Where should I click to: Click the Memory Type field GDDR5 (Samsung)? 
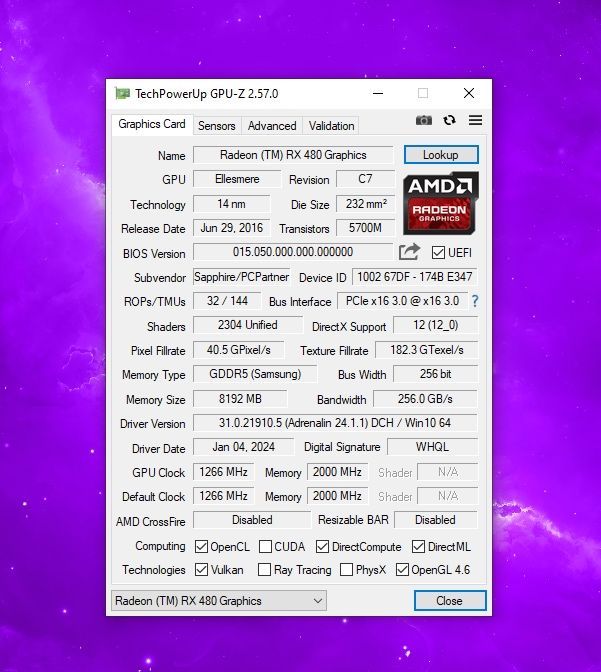[x=255, y=374]
